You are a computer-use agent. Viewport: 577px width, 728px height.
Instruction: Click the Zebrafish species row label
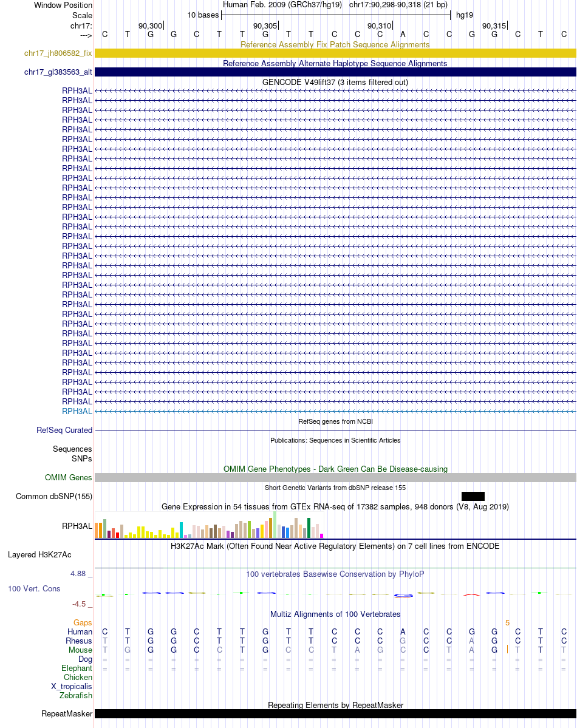[x=76, y=695]
